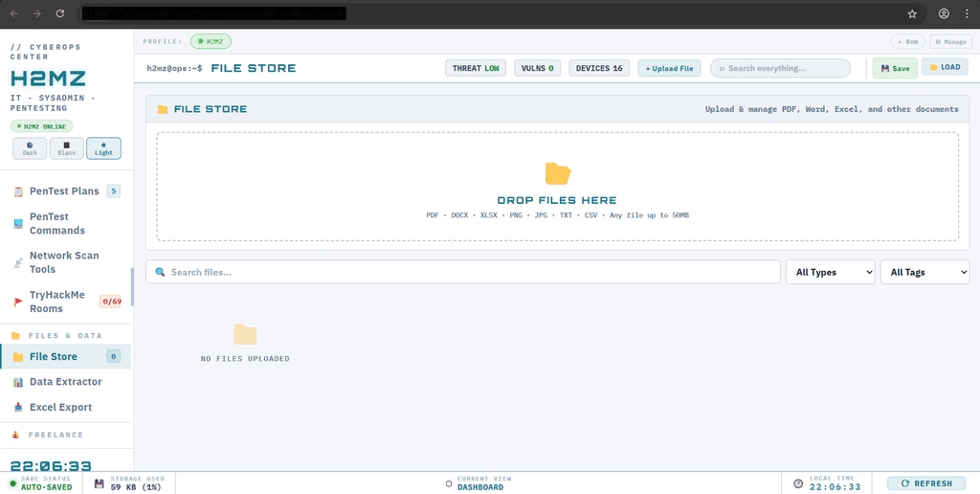Click the Manage profiles button
The height and width of the screenshot is (494, 980).
[x=950, y=42]
